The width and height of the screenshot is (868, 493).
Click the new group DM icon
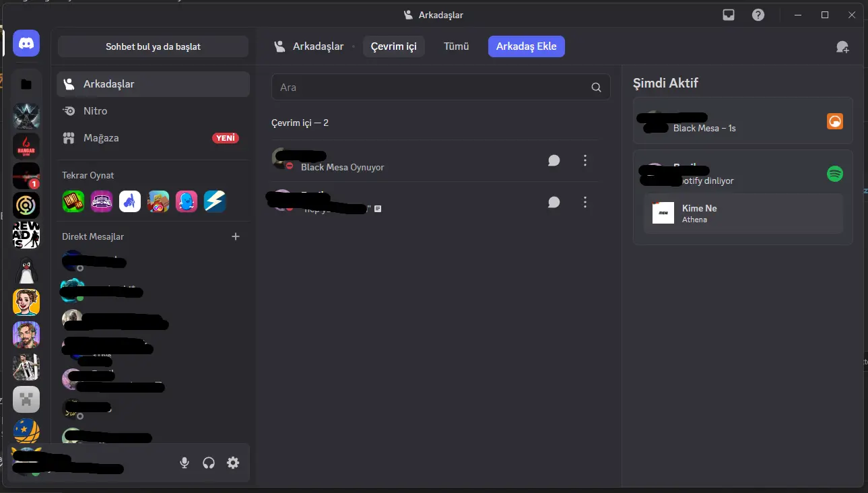tap(842, 46)
